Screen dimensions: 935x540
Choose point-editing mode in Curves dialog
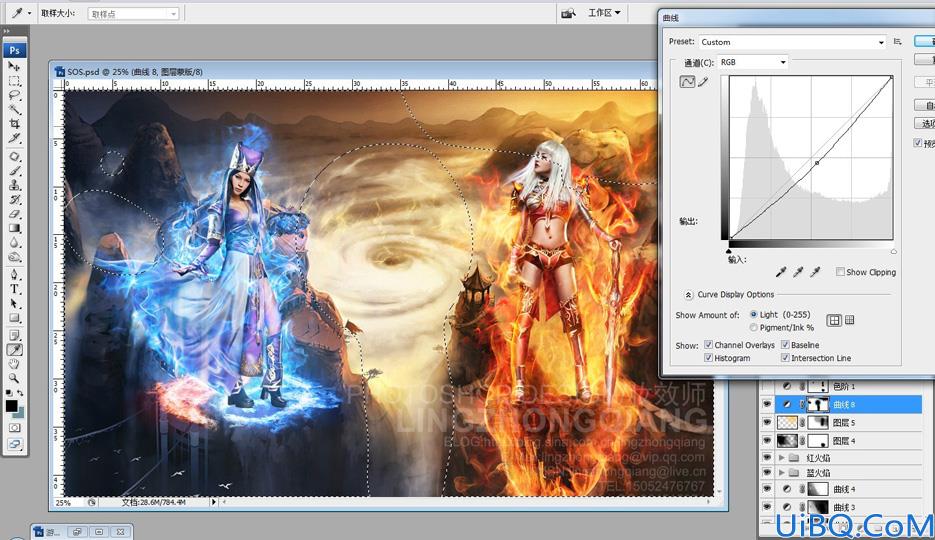pyautogui.click(x=688, y=82)
